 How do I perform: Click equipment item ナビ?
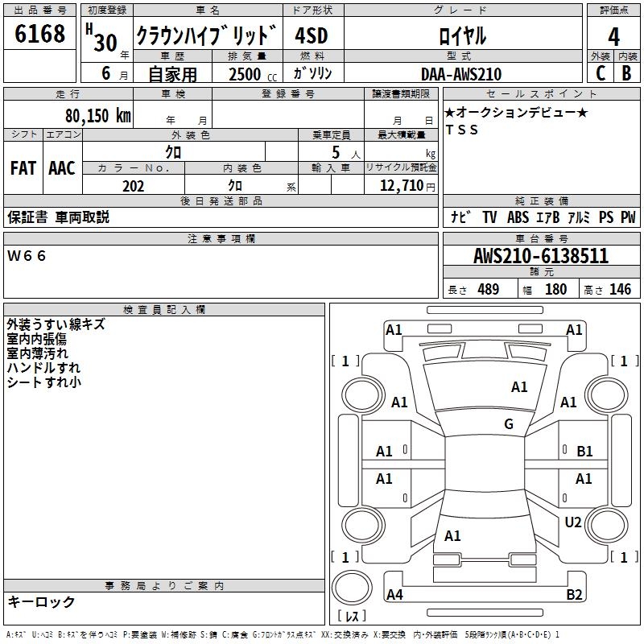[x=460, y=217]
